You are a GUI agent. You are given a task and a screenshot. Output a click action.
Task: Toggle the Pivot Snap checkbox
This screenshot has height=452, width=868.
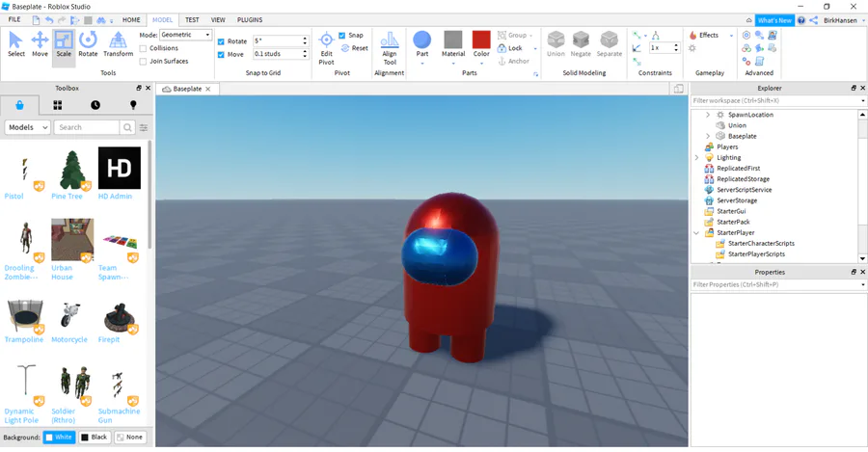tap(341, 35)
